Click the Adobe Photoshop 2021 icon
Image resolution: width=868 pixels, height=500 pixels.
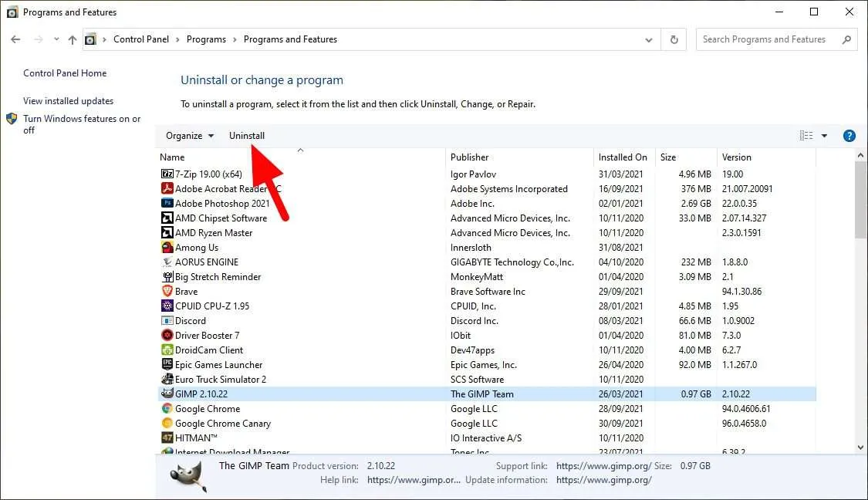[x=167, y=203]
